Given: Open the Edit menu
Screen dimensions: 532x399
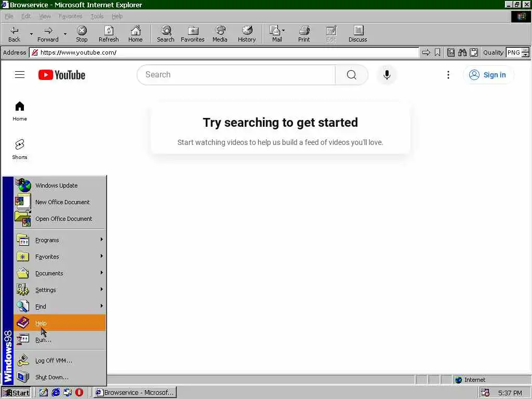Looking at the screenshot, I should [26, 16].
